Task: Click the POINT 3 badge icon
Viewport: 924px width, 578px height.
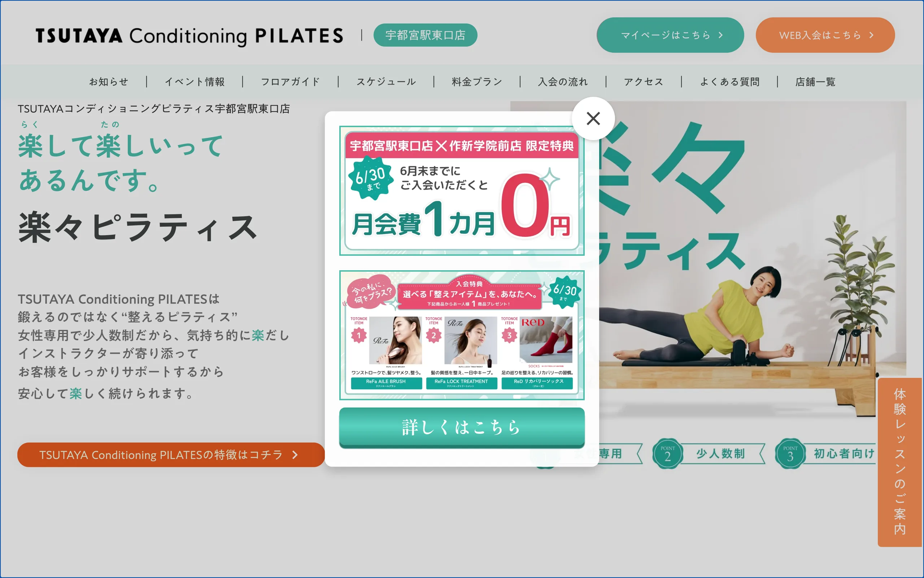Action: (x=790, y=453)
